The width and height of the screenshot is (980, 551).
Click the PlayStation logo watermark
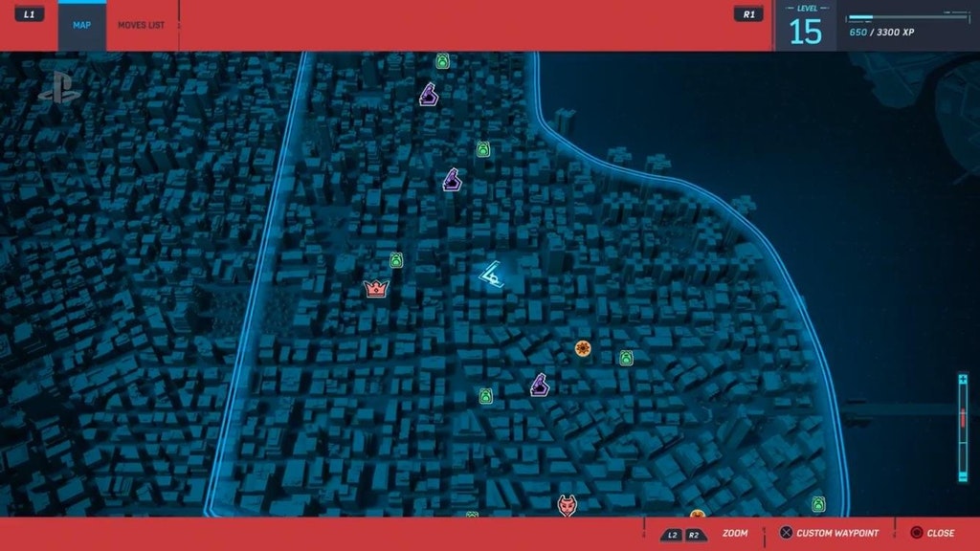(59, 87)
